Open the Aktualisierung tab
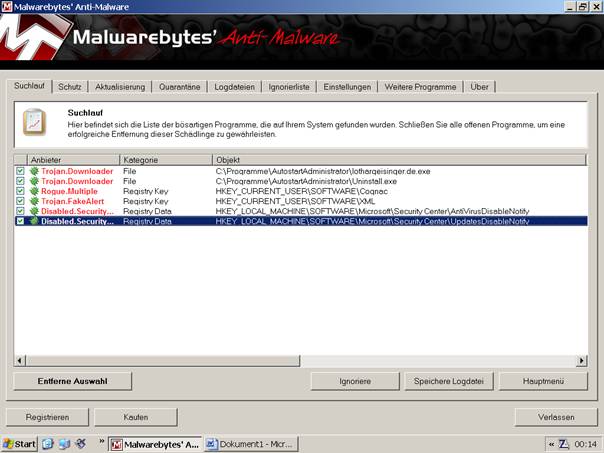This screenshot has width=604, height=453. click(120, 87)
